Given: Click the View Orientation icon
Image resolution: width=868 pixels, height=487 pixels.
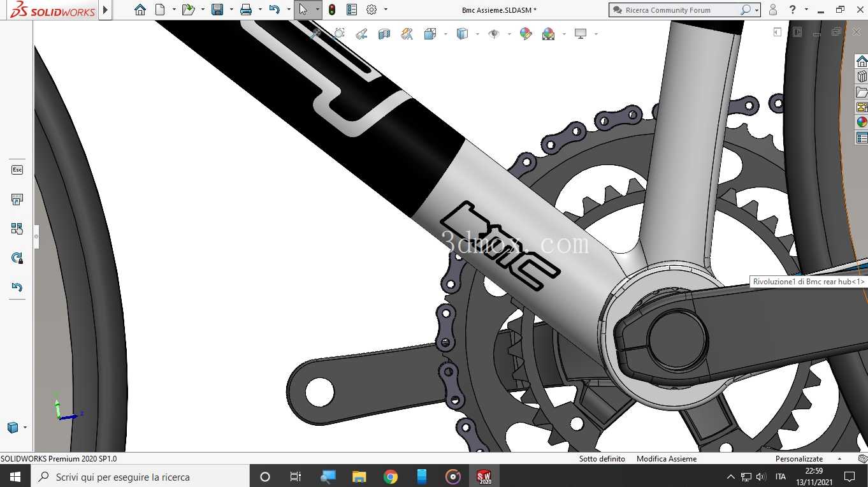Looking at the screenshot, I should point(430,34).
